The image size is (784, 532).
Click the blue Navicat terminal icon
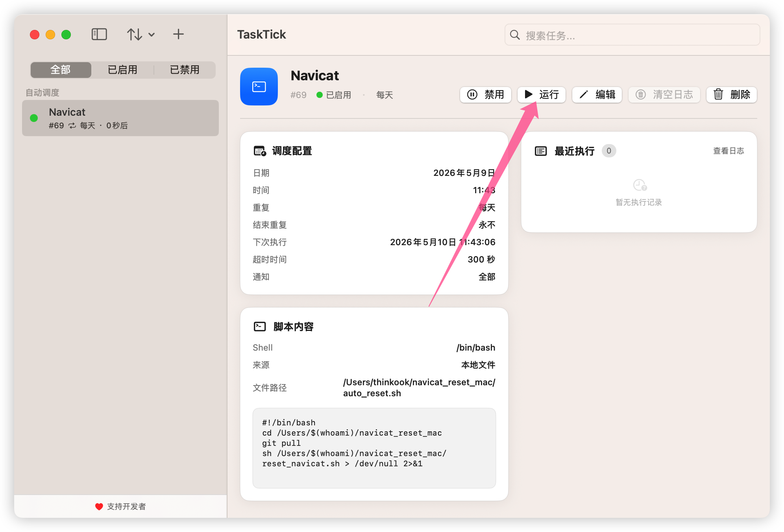pos(259,87)
